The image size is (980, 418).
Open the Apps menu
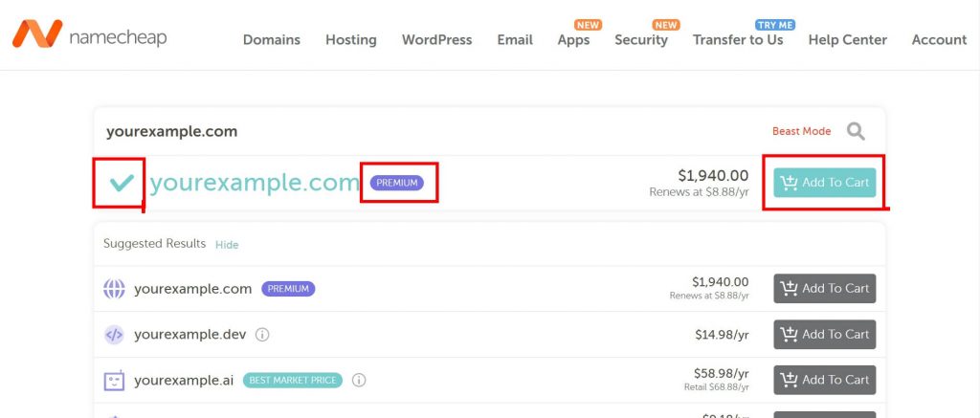click(x=573, y=40)
